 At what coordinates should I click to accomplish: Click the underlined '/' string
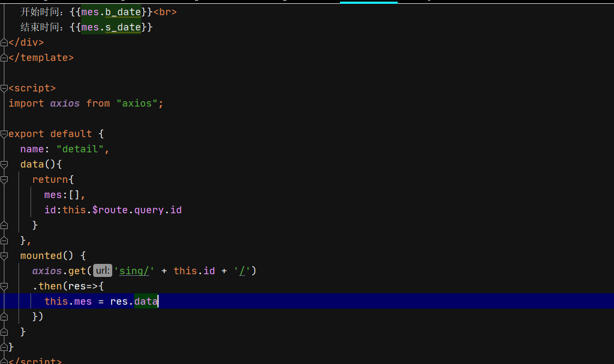242,271
